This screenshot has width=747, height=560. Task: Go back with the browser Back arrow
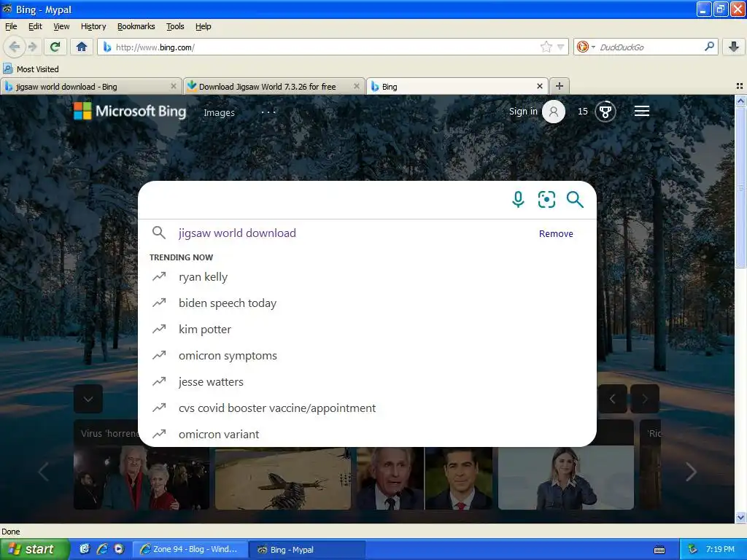coord(15,47)
